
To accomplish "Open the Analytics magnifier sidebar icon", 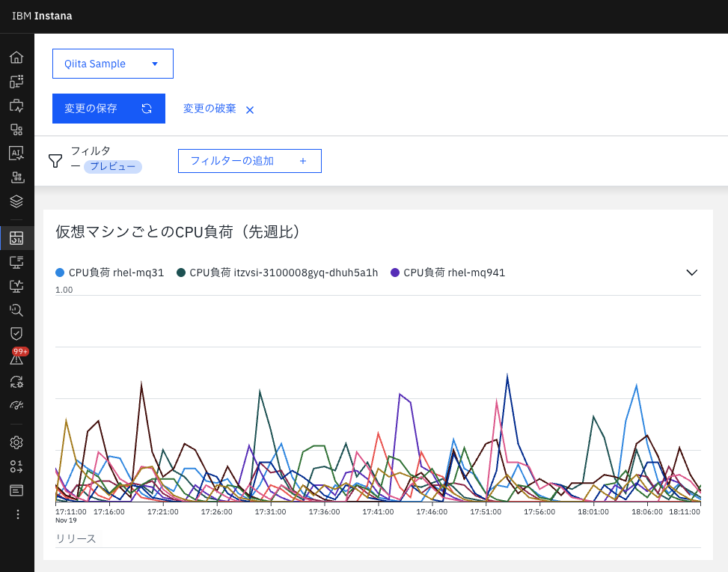I will click(16, 310).
